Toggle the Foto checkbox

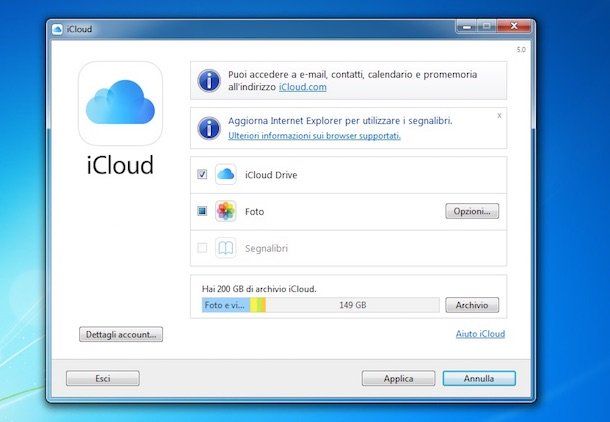202,211
